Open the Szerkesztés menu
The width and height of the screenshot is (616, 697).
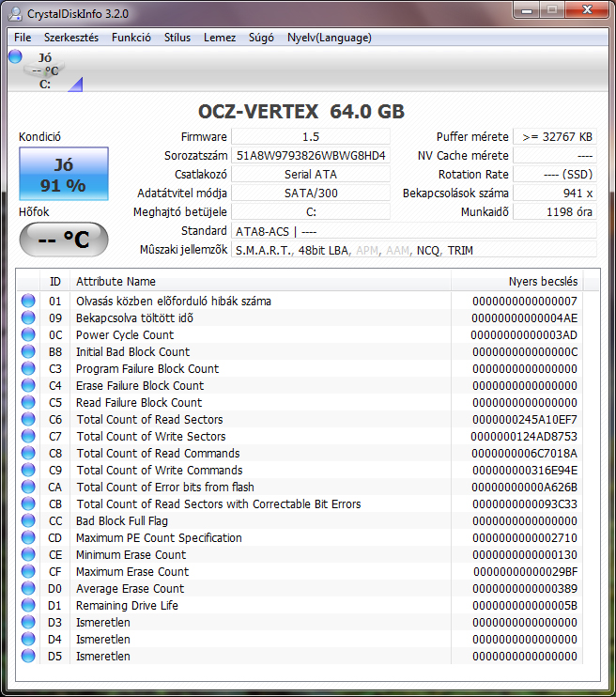pos(71,38)
